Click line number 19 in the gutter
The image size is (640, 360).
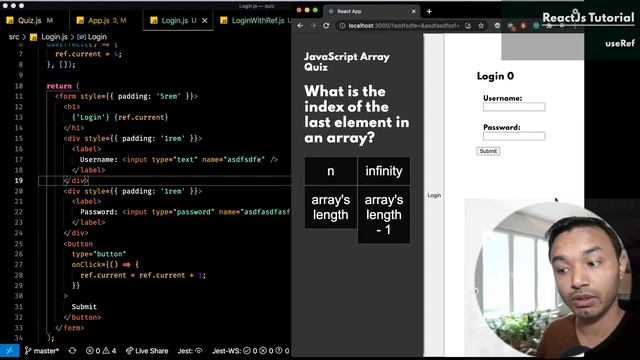click(18, 180)
